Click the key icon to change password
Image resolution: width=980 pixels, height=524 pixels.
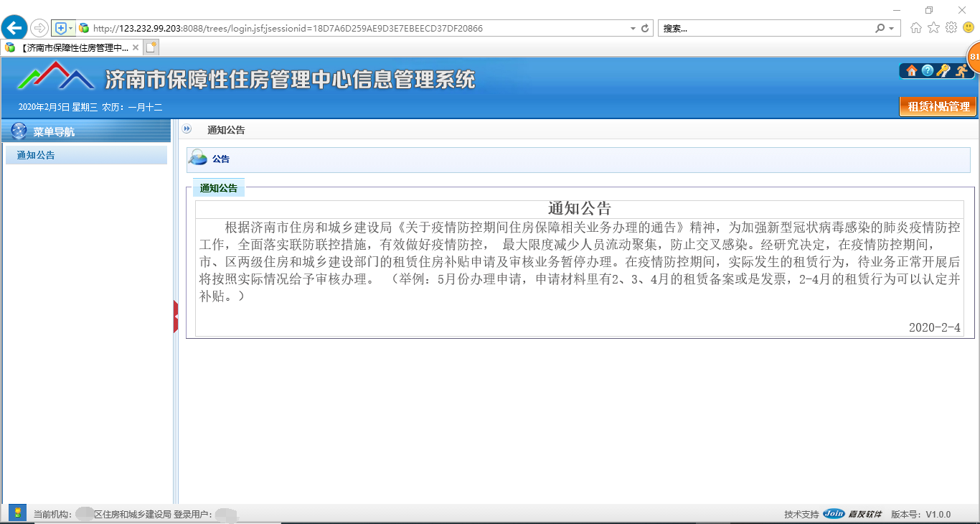[x=943, y=70]
